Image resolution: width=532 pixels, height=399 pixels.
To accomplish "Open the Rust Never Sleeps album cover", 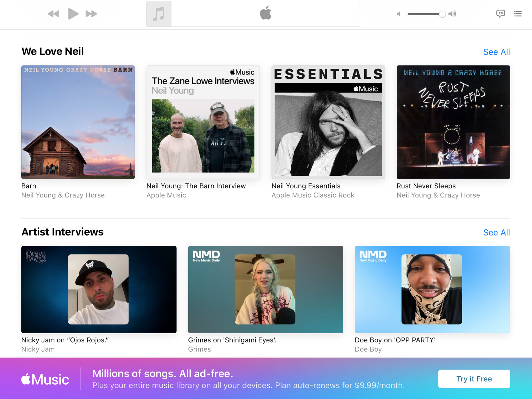I will point(453,122).
